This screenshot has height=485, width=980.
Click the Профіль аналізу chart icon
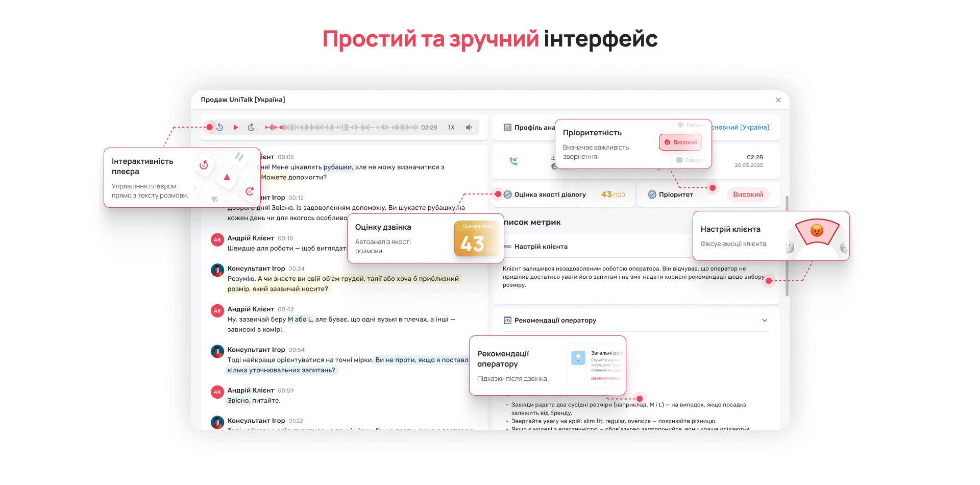tap(507, 128)
